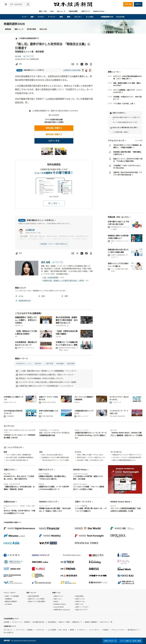The height and width of the screenshot is (644, 146).
Task: Switch to the 専門家が解説 tab
Action: tap(31, 29)
